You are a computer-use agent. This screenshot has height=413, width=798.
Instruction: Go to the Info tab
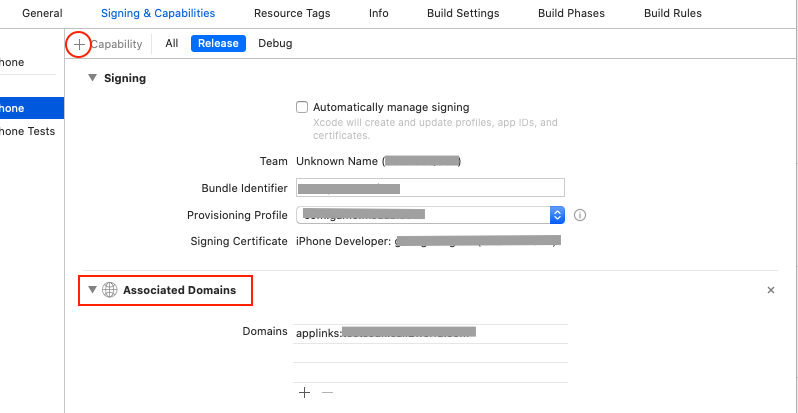tap(379, 14)
